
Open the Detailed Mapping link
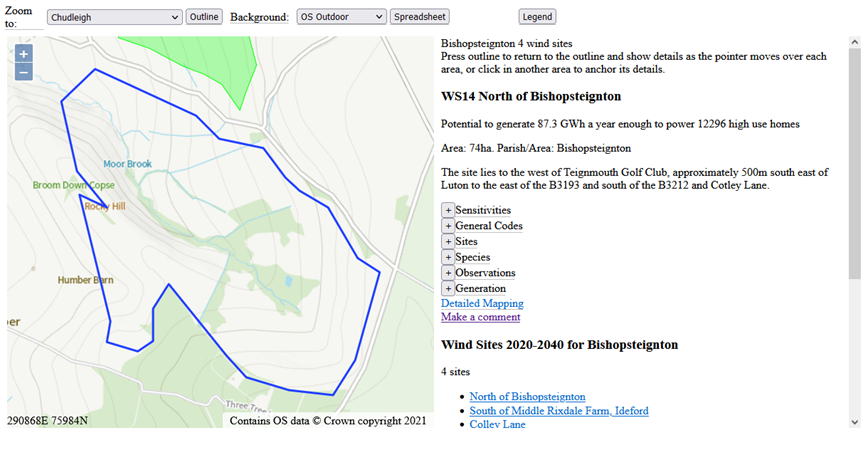(x=482, y=303)
